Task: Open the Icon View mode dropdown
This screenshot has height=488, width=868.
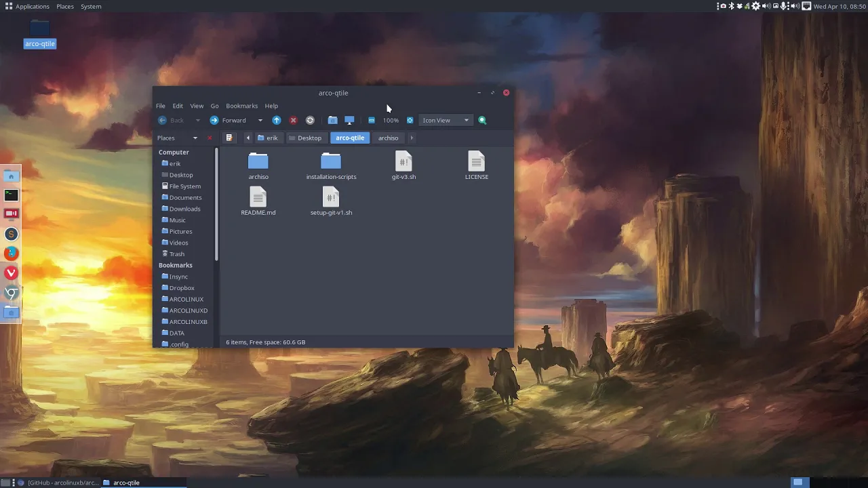Action: [x=446, y=120]
